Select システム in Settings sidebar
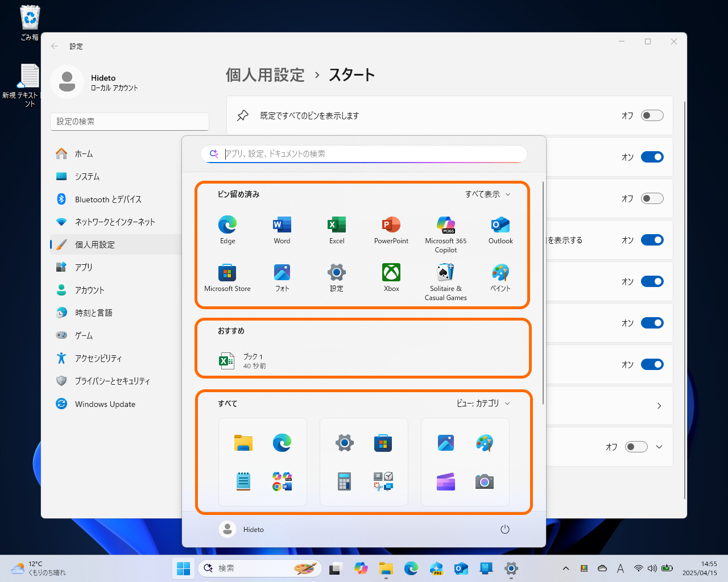Image resolution: width=728 pixels, height=582 pixels. tap(115, 176)
